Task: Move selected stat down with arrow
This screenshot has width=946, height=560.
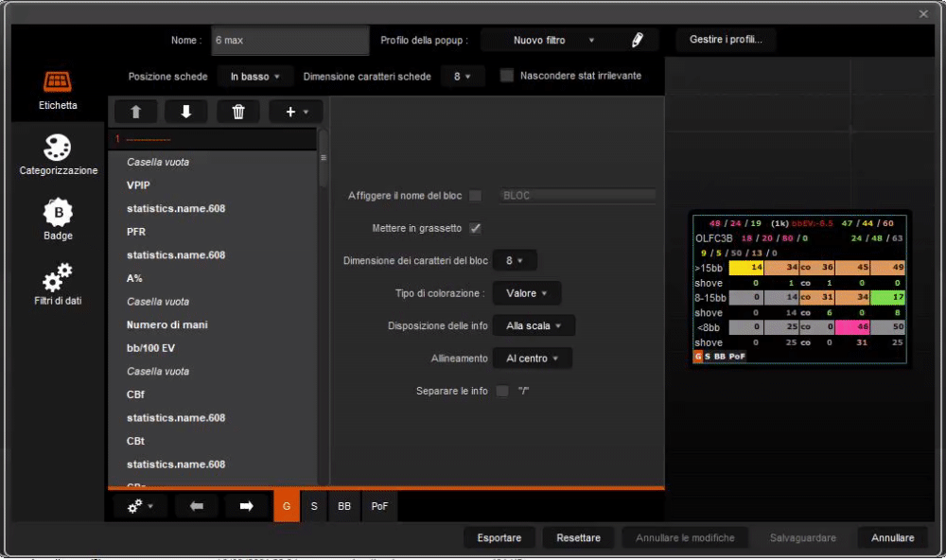Action: (185, 112)
